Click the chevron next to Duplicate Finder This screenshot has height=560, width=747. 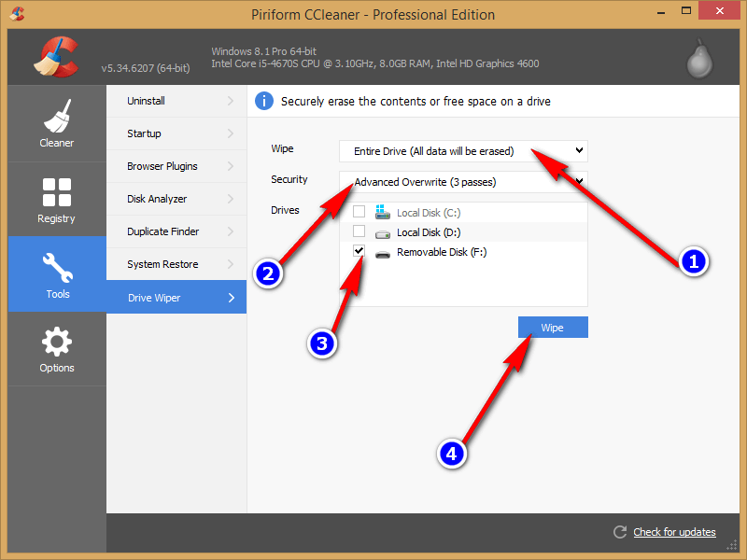point(231,231)
